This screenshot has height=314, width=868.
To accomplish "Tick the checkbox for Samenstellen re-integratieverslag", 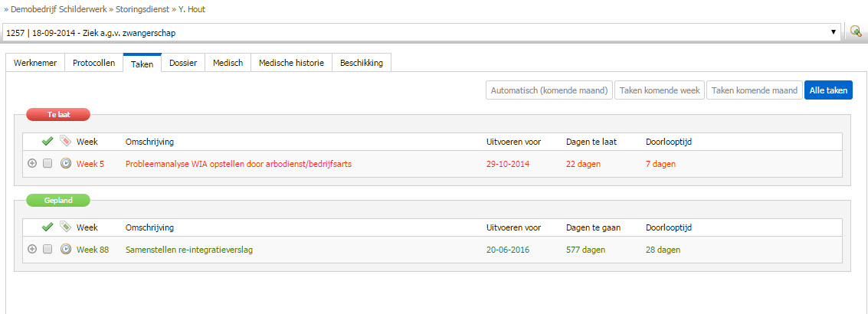I will pos(47,250).
